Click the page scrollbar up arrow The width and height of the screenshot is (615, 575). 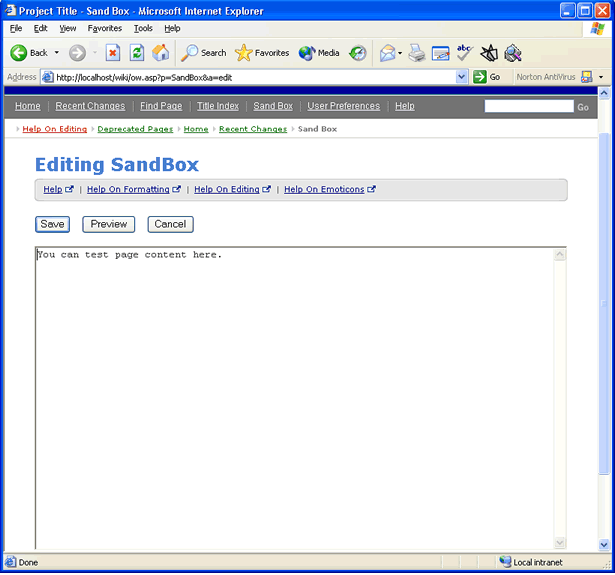coord(604,93)
